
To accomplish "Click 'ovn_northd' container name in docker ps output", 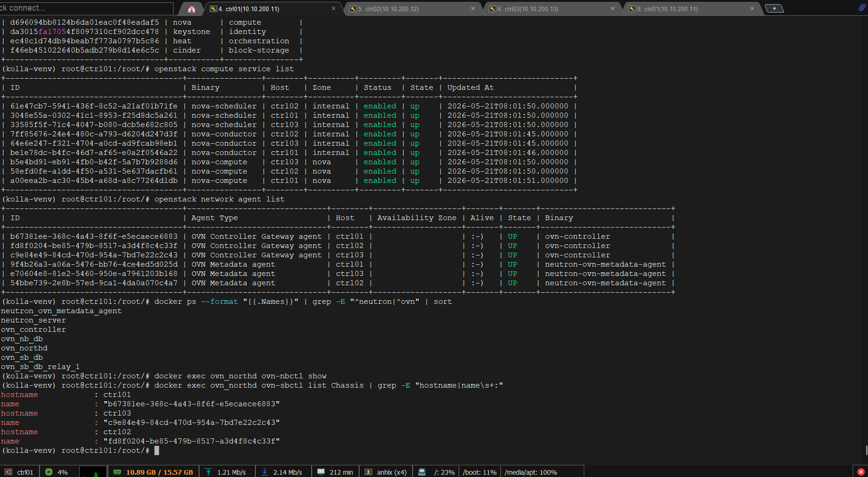I will 24,348.
